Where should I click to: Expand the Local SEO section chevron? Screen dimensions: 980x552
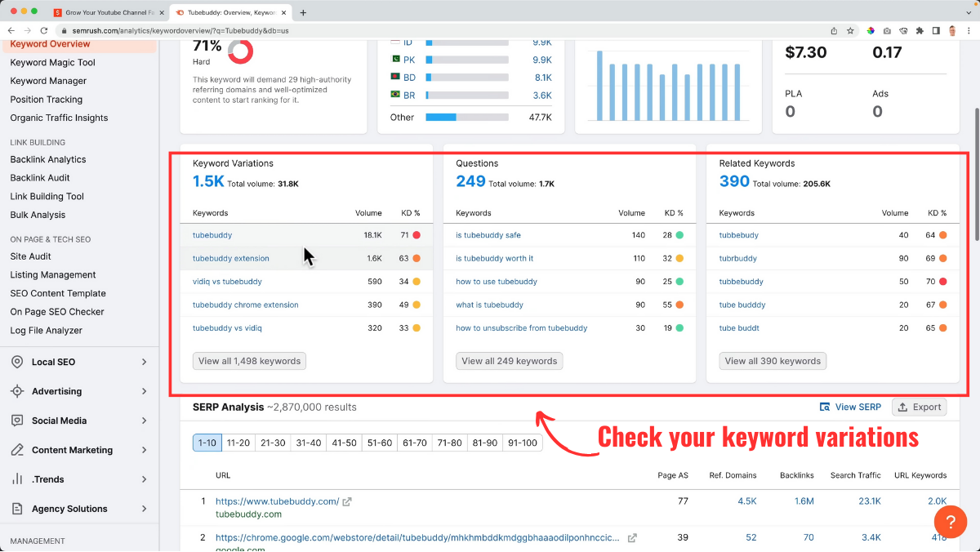tap(145, 362)
